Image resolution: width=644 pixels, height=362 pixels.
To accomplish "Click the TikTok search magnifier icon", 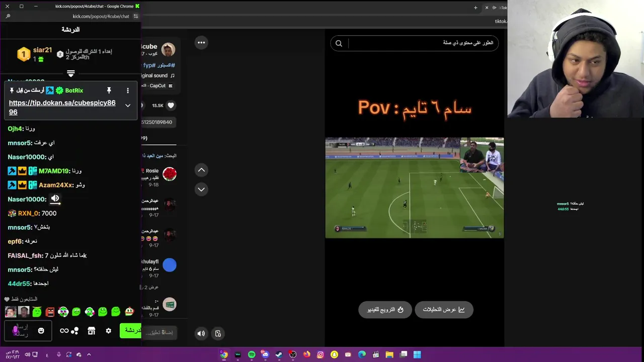I will [339, 43].
